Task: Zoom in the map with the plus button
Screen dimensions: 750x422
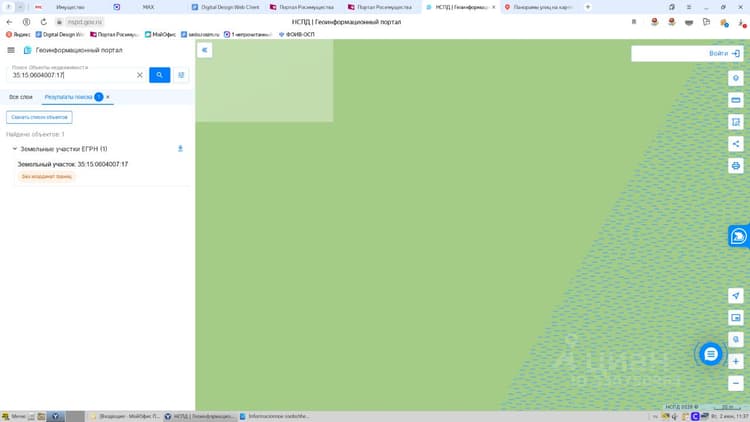Action: coord(736,361)
